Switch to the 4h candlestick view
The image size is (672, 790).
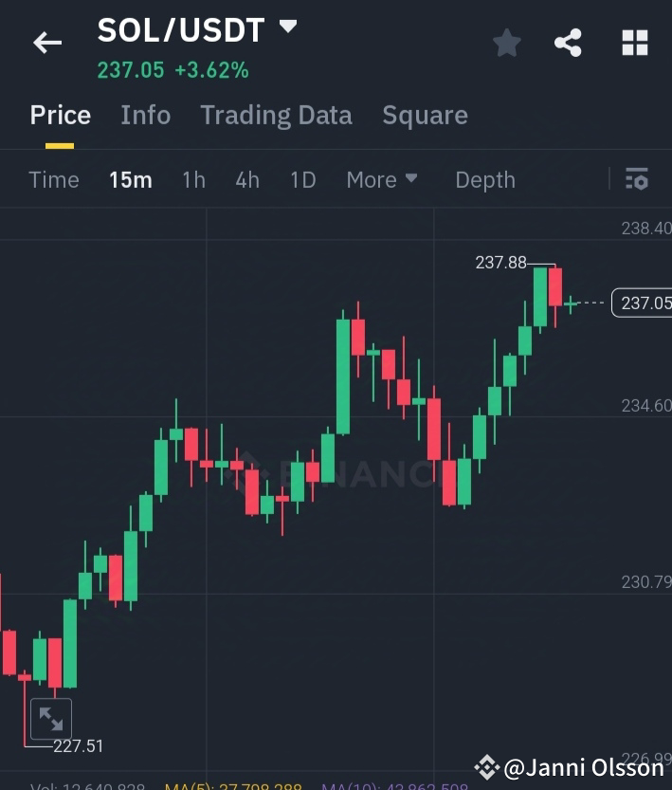pos(247,179)
